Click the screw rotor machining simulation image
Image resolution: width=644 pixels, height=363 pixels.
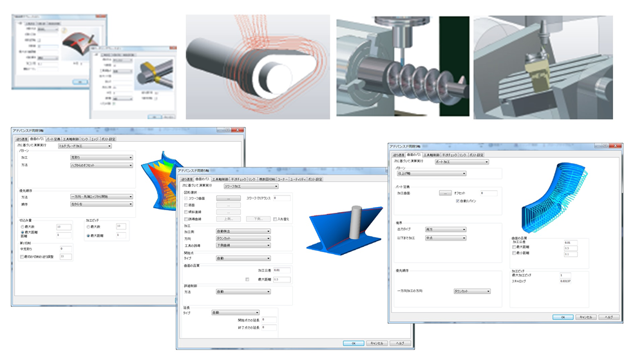386,68
